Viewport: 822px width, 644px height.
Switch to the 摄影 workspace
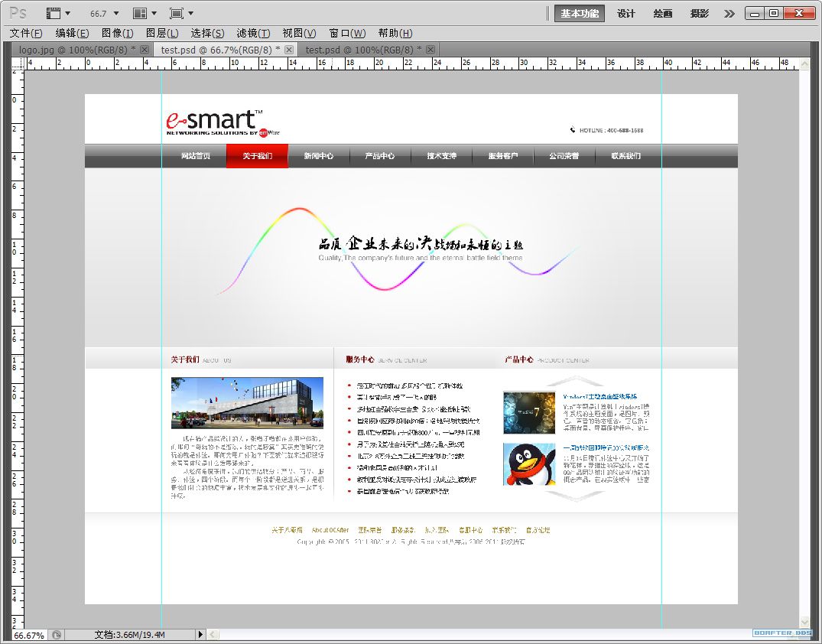click(x=700, y=14)
